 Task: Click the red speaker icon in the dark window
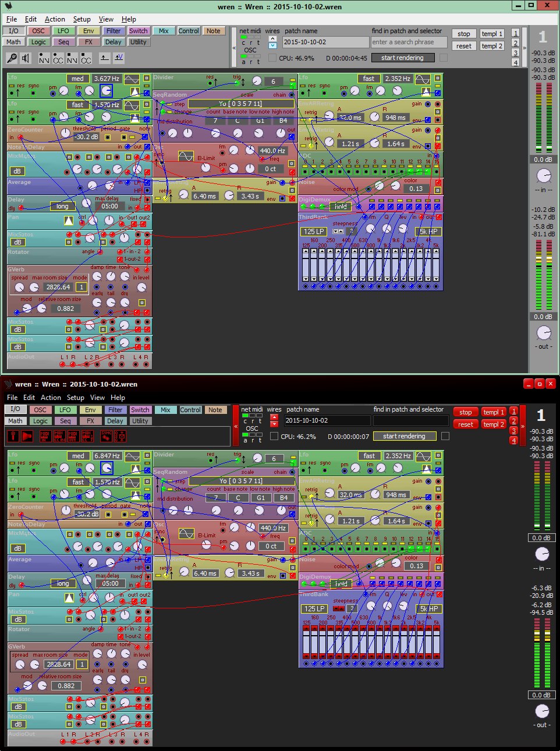(27, 435)
